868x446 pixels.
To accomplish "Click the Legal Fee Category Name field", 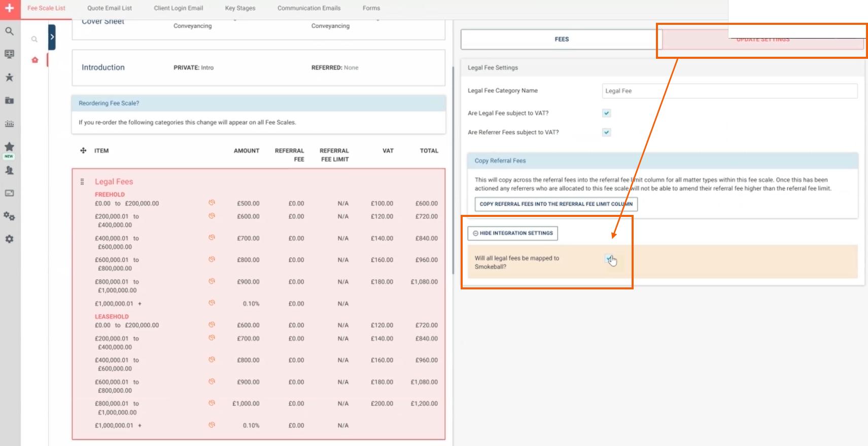I will click(729, 91).
